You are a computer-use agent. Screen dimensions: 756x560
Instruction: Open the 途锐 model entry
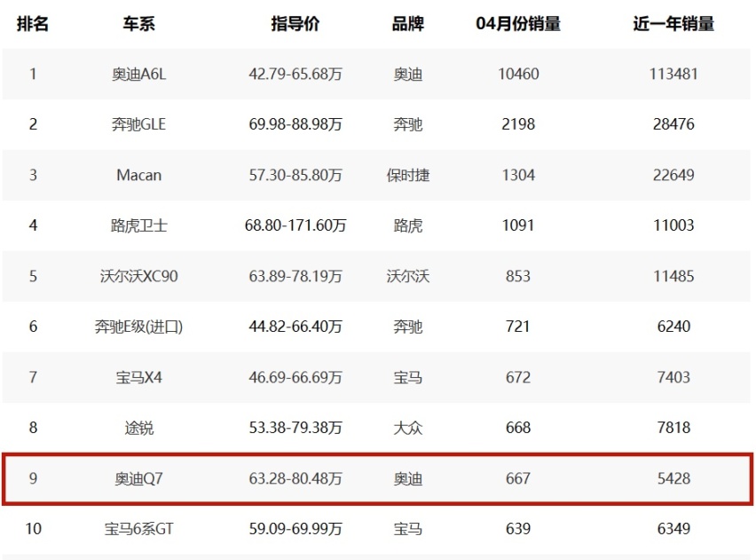click(x=138, y=428)
